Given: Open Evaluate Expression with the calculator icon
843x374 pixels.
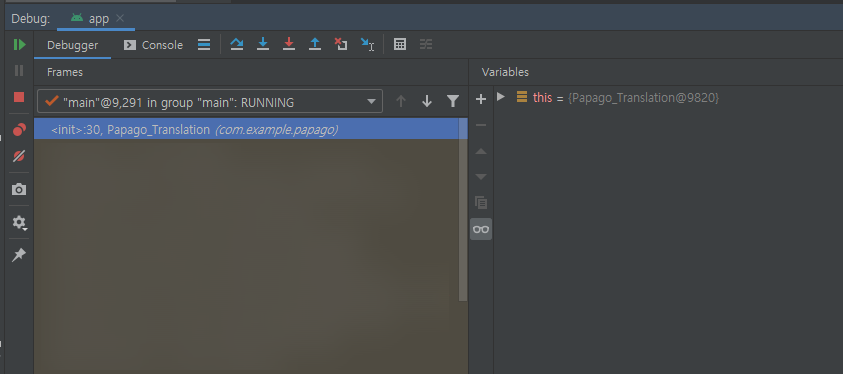Looking at the screenshot, I should click(400, 45).
